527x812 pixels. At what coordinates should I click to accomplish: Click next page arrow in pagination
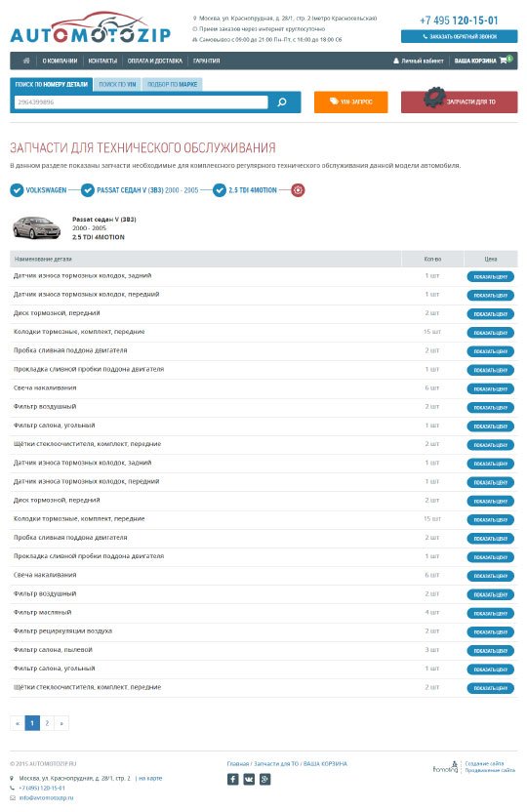[x=61, y=723]
